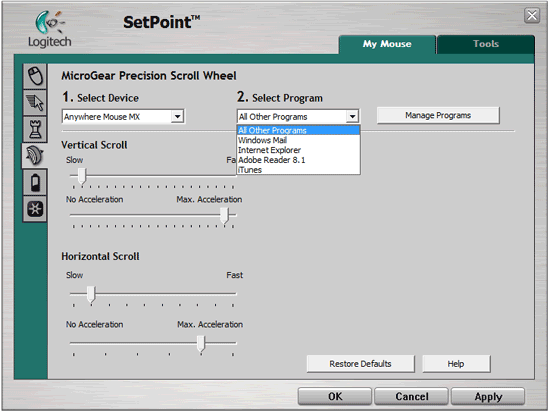Switch to the Tools tab
Image resolution: width=550 pixels, height=413 pixels.
[485, 44]
